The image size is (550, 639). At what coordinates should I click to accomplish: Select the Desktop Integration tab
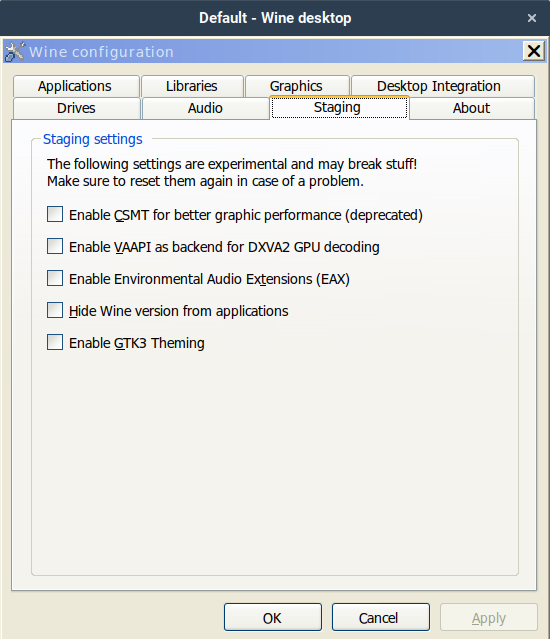pos(442,86)
